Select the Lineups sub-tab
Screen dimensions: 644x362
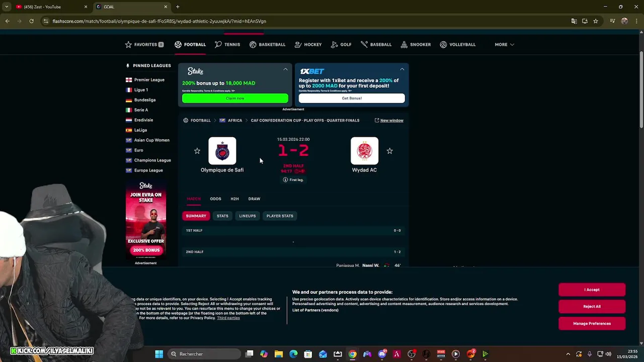point(248,216)
